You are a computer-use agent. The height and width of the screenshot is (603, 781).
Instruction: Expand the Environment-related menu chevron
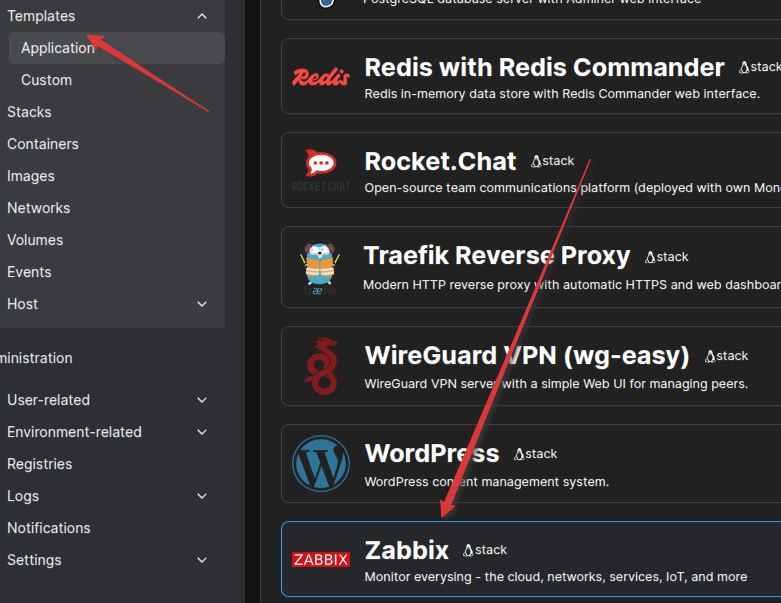(202, 432)
